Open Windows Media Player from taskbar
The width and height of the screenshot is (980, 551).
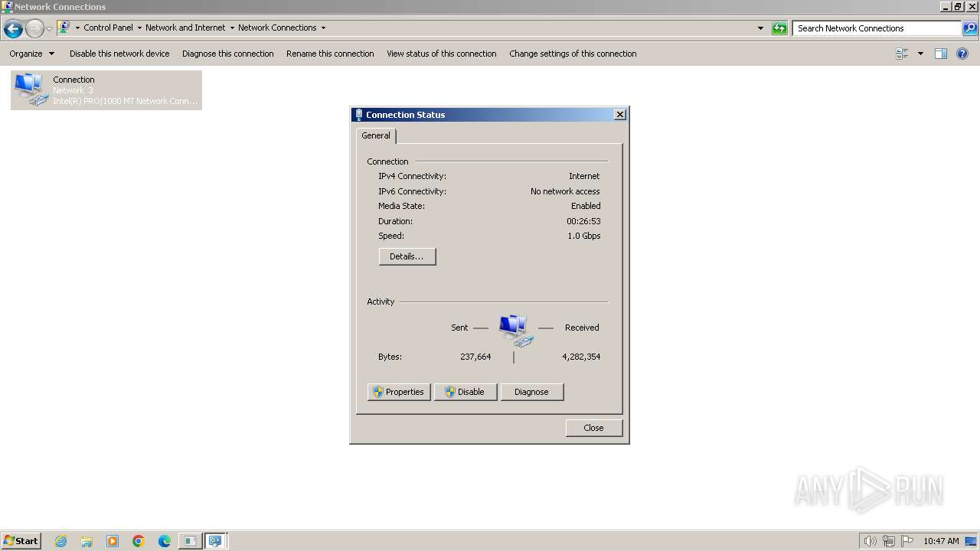click(113, 541)
